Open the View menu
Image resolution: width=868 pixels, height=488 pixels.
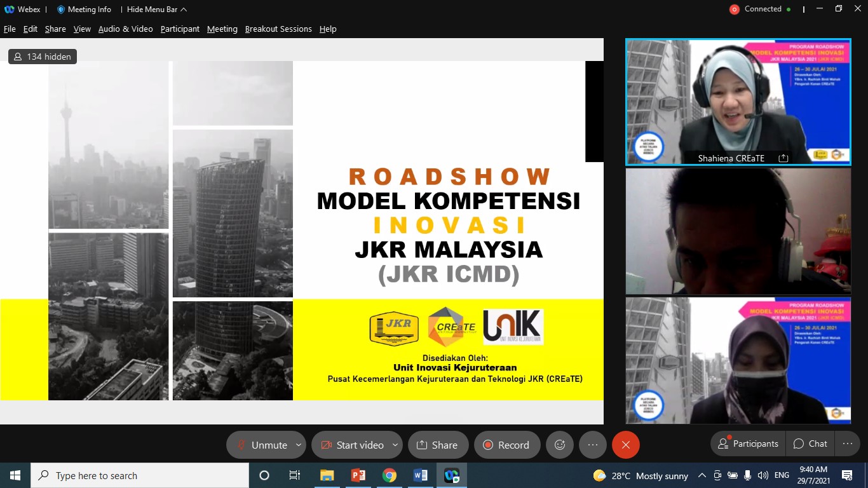[x=82, y=29]
